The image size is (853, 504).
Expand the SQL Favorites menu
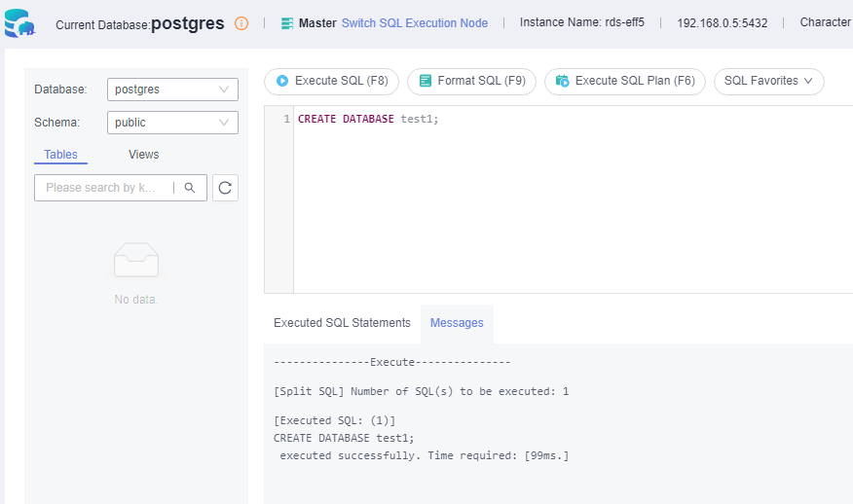(x=768, y=81)
